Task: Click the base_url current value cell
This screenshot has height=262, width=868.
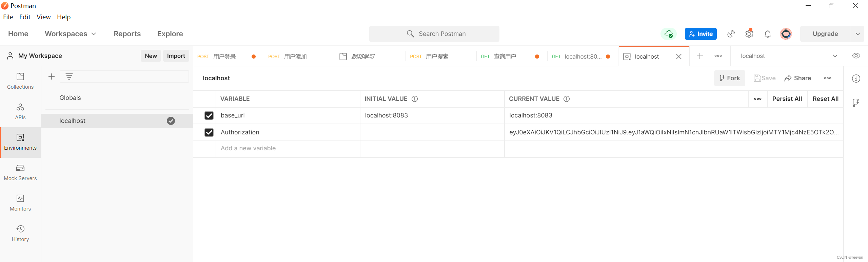Action: pyautogui.click(x=674, y=115)
